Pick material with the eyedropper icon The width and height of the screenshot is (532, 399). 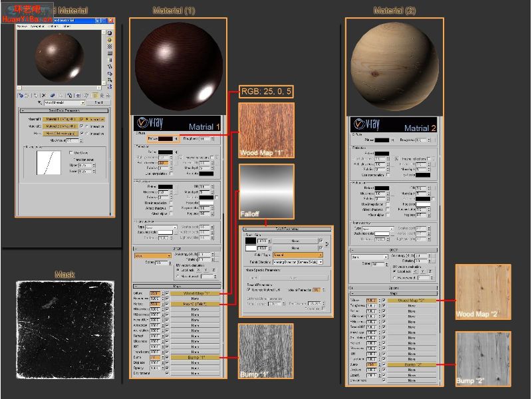pos(40,102)
